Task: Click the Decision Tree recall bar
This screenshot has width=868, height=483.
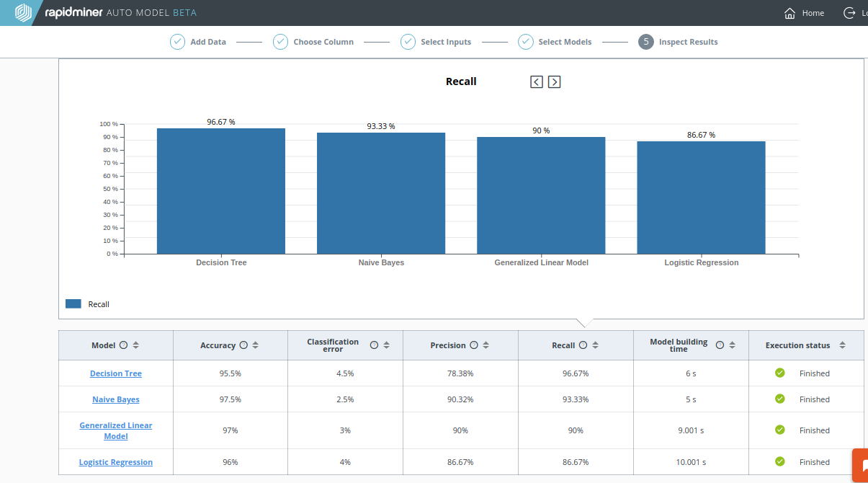Action: [x=221, y=191]
